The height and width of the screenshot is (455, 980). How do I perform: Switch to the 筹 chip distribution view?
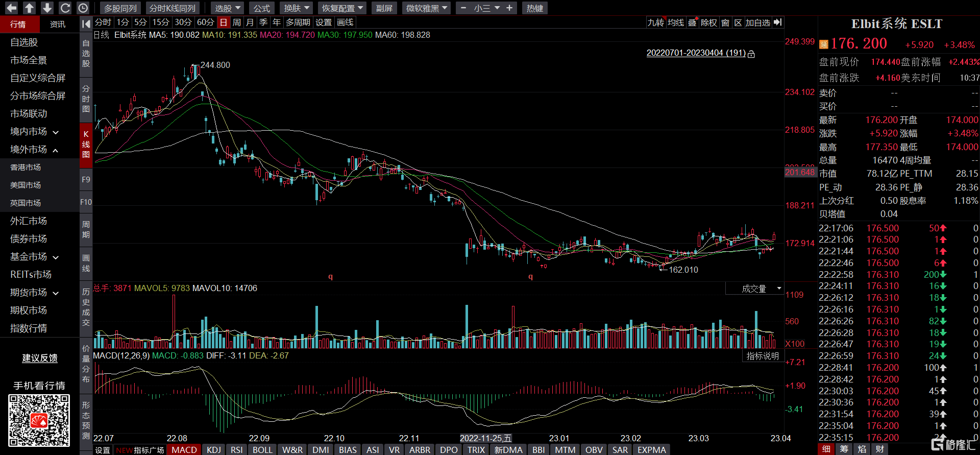coord(844,449)
